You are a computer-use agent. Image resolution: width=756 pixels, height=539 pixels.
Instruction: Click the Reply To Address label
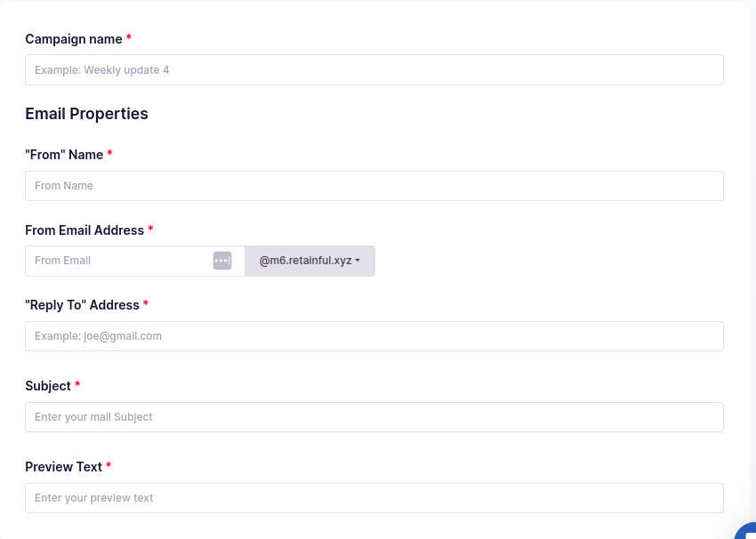coord(82,304)
